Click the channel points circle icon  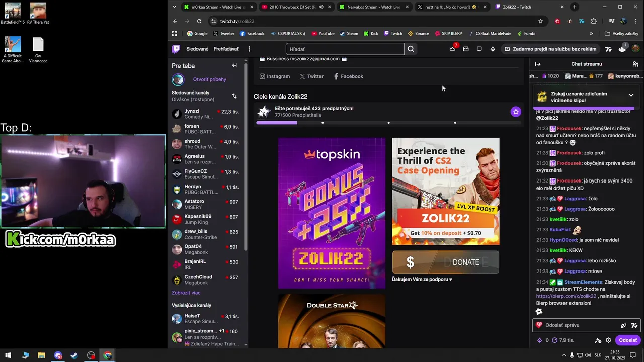[x=555, y=340]
